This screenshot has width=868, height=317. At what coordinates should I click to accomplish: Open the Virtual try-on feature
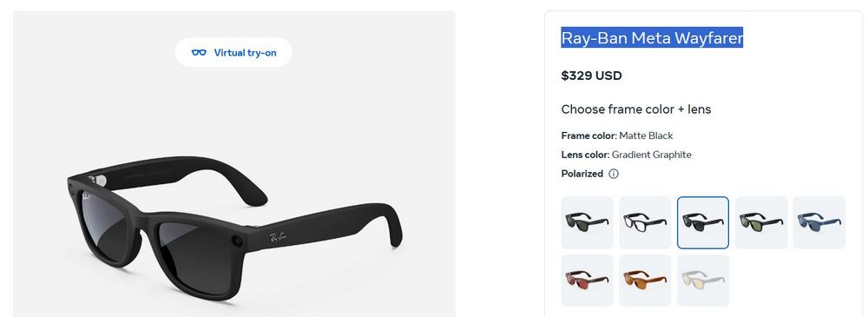pyautogui.click(x=233, y=53)
